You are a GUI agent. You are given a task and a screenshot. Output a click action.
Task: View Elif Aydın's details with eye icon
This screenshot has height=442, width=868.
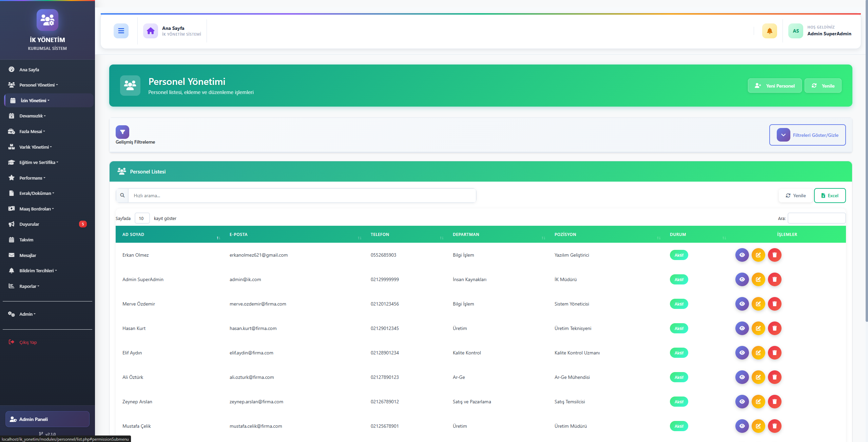[x=742, y=353]
